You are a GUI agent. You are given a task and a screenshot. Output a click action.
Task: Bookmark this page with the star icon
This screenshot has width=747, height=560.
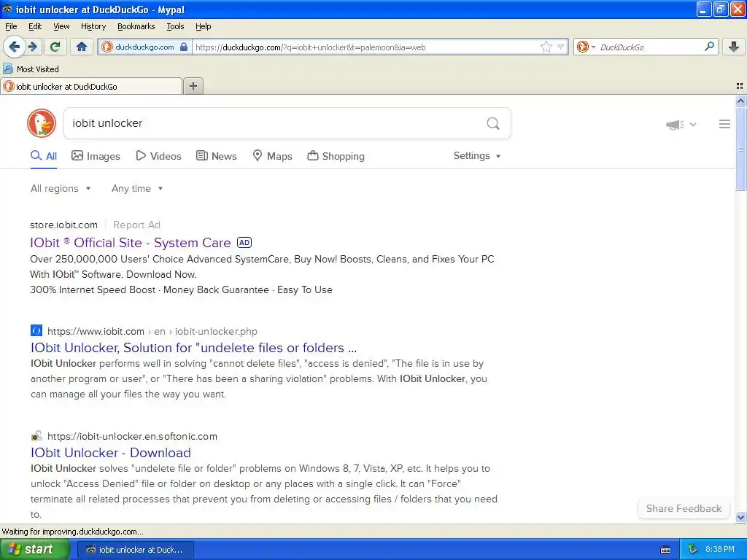[x=546, y=47]
